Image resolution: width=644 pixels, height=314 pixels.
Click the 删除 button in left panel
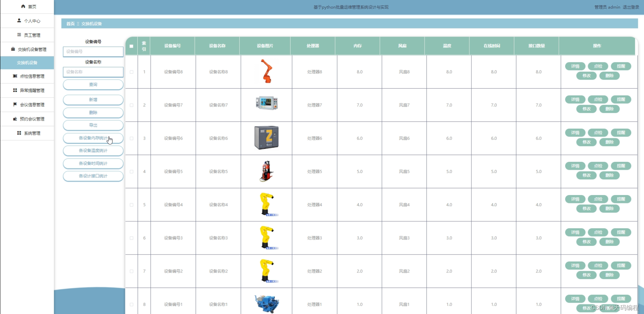(93, 112)
